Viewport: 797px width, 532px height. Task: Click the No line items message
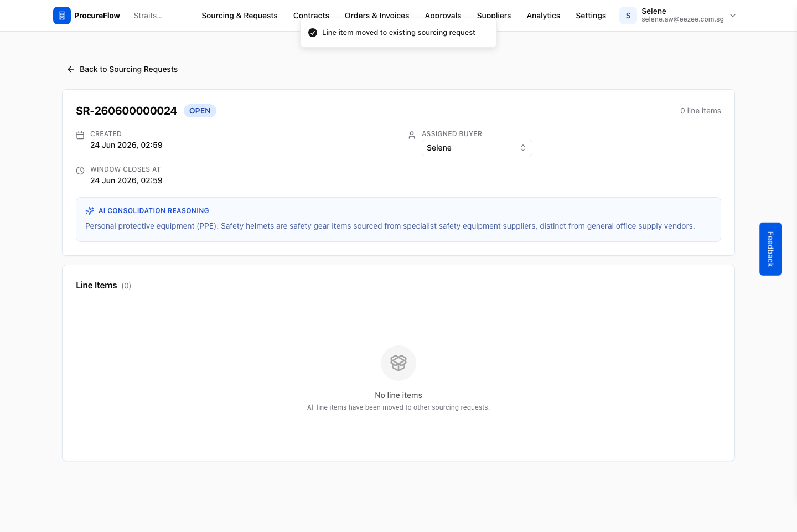pyautogui.click(x=398, y=395)
